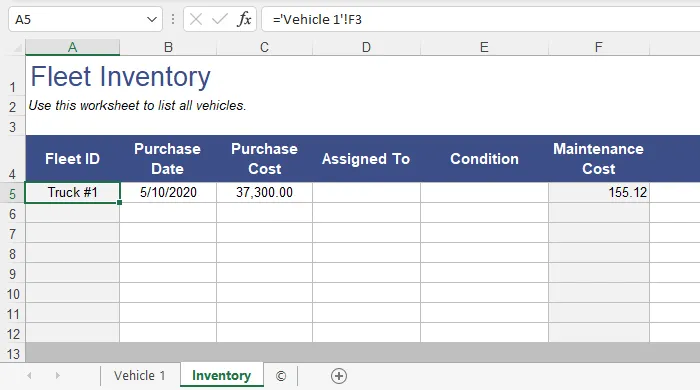Click the Fleet Inventory title
Viewport: 700px width, 390px height.
pos(121,77)
